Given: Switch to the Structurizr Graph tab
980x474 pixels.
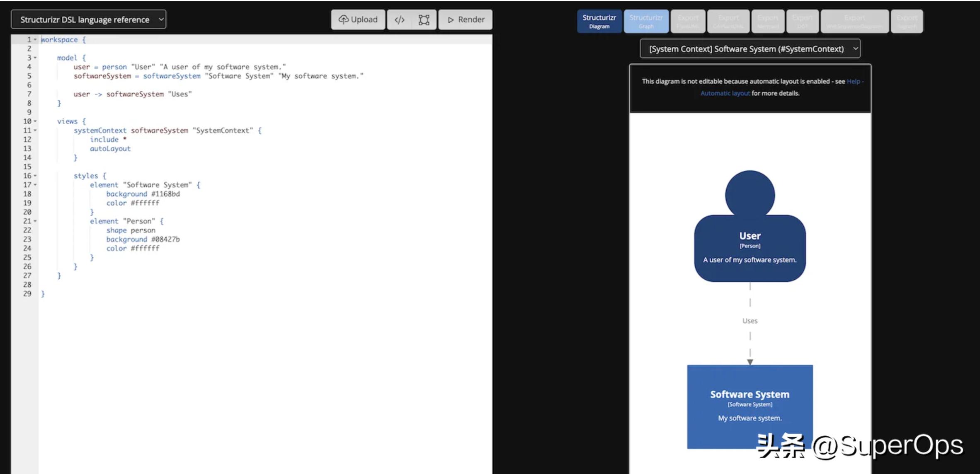Looking at the screenshot, I should click(x=646, y=21).
